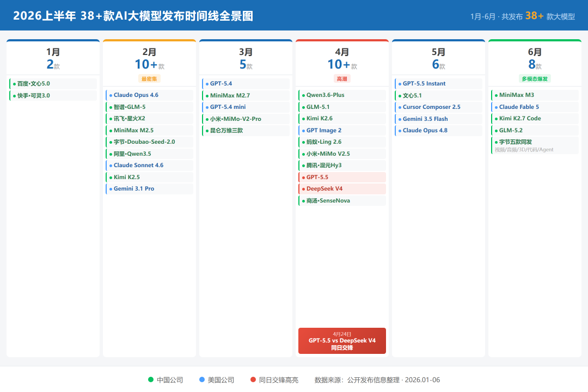Click the 1月 column header
The height and width of the screenshot is (392, 588).
tap(53, 52)
